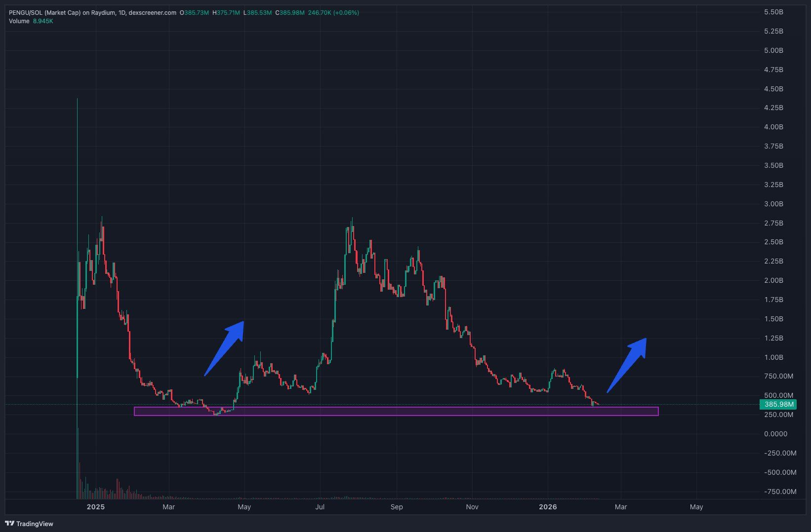The image size is (811, 532).
Task: Click the +0.06% change percentage readout
Action: (346, 12)
